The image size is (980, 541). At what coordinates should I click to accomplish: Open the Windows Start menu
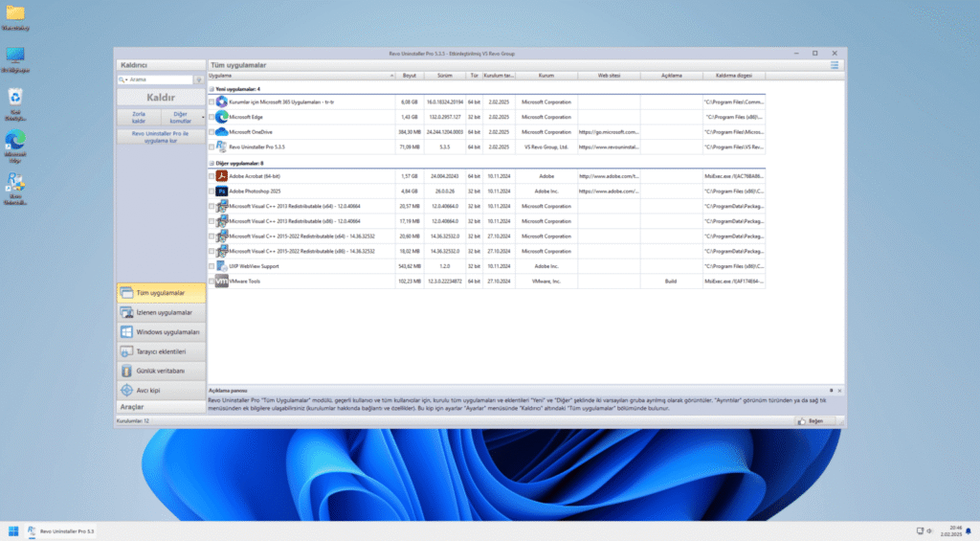pyautogui.click(x=13, y=531)
